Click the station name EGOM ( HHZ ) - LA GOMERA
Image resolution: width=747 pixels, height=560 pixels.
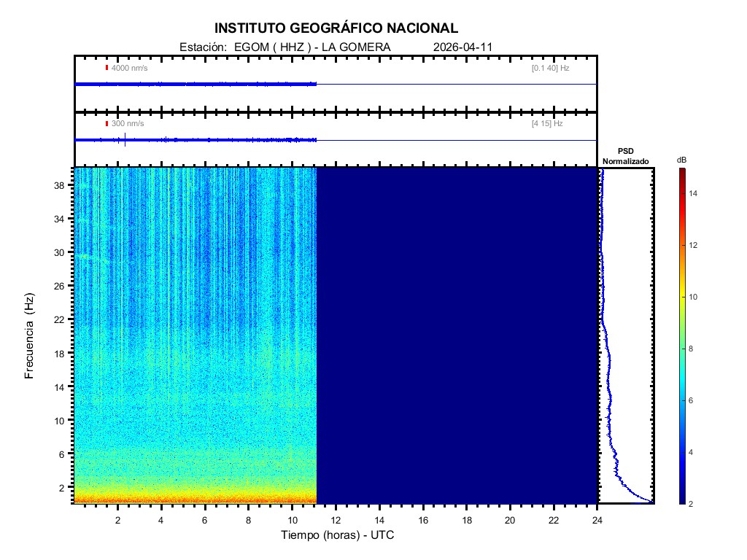[312, 47]
